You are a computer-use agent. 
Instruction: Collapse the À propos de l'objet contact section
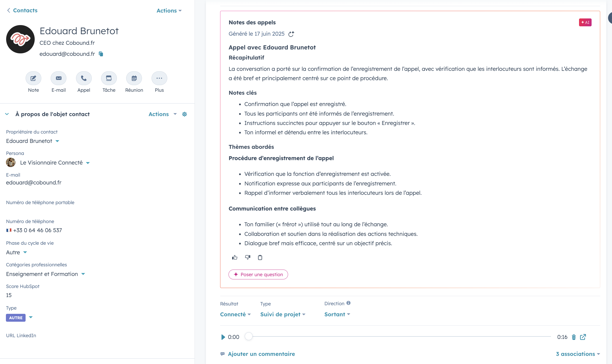tap(7, 114)
